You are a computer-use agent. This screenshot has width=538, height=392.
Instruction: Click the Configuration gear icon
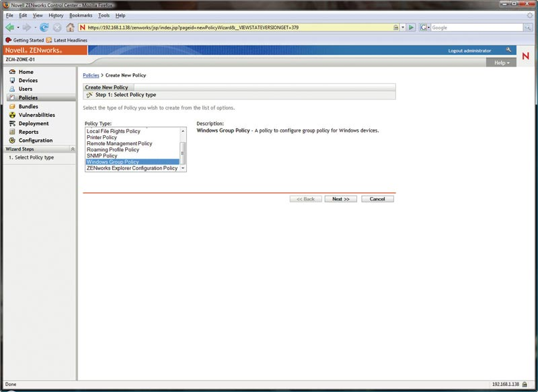(12, 141)
